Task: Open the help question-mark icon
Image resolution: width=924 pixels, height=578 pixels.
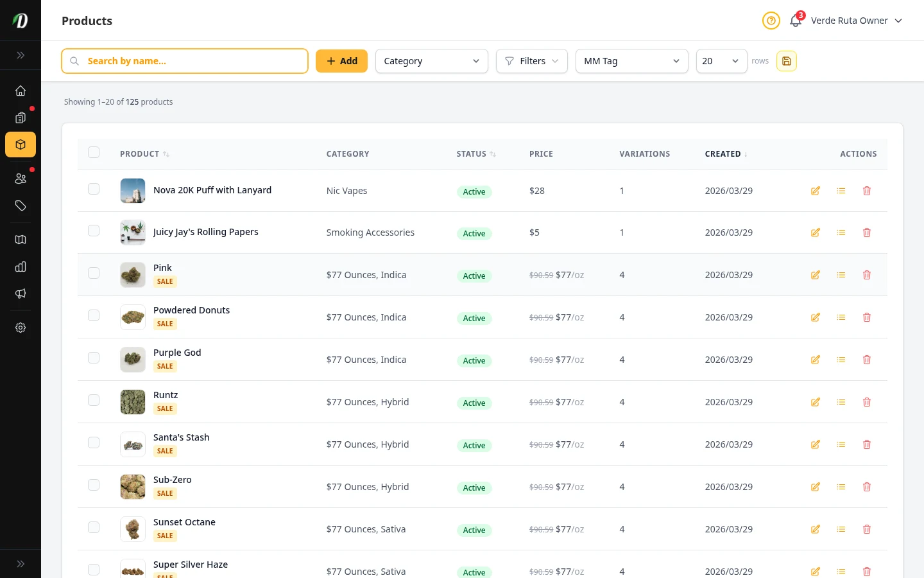Action: [771, 21]
